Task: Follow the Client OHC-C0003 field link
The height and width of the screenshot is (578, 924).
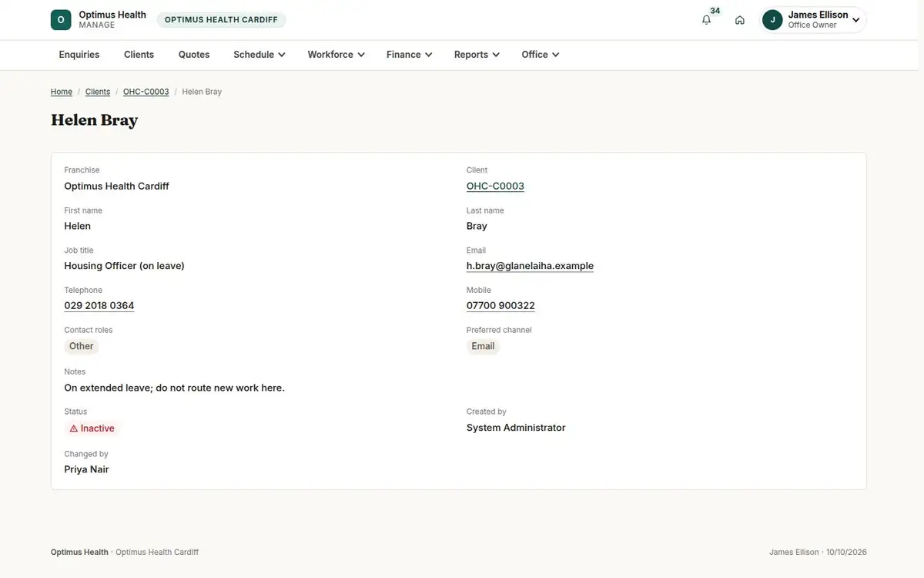Action: tap(495, 186)
